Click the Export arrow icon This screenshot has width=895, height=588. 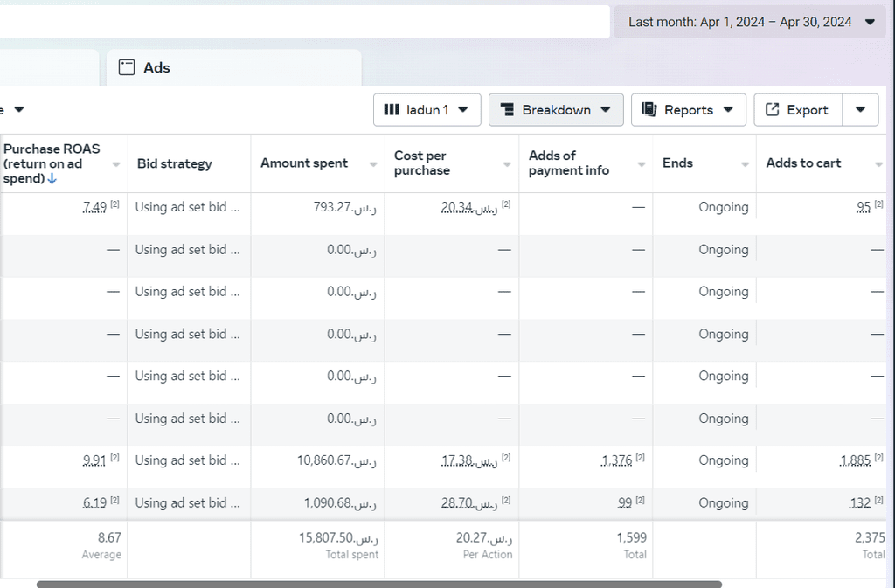click(x=772, y=110)
